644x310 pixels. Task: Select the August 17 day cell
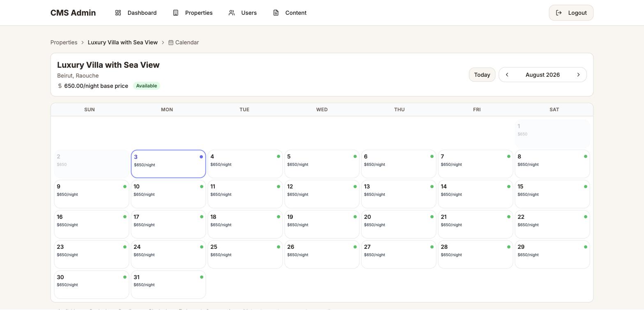pos(168,224)
